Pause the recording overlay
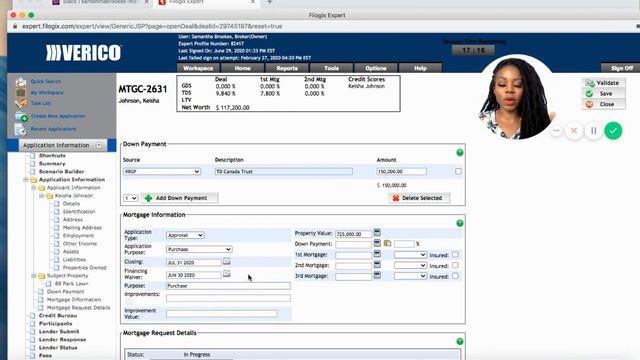Viewport: 640px width, 360px height. coord(593,131)
